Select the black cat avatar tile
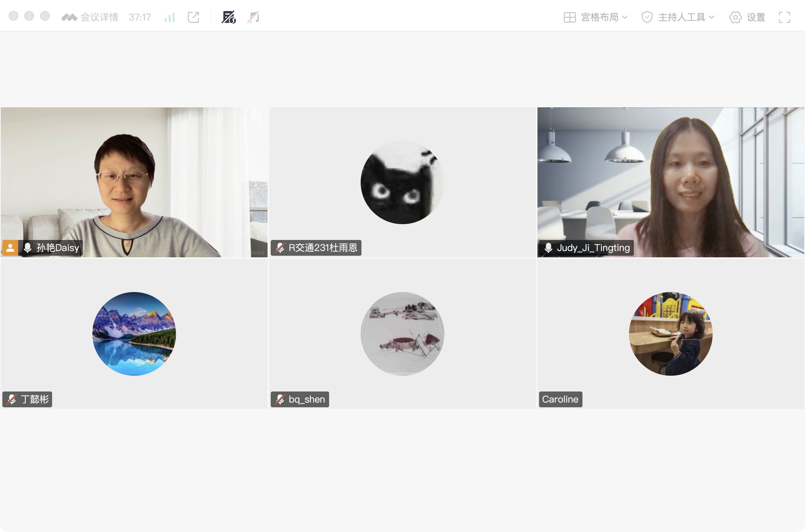 click(x=402, y=182)
